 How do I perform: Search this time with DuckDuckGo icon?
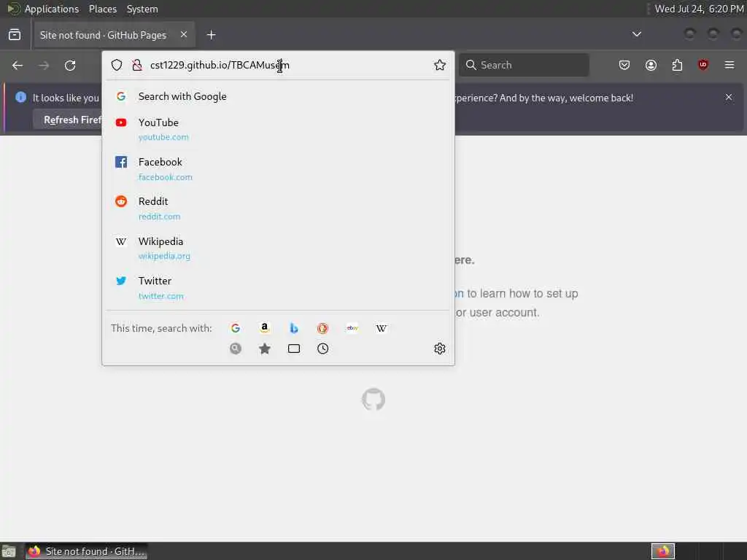pyautogui.click(x=323, y=328)
